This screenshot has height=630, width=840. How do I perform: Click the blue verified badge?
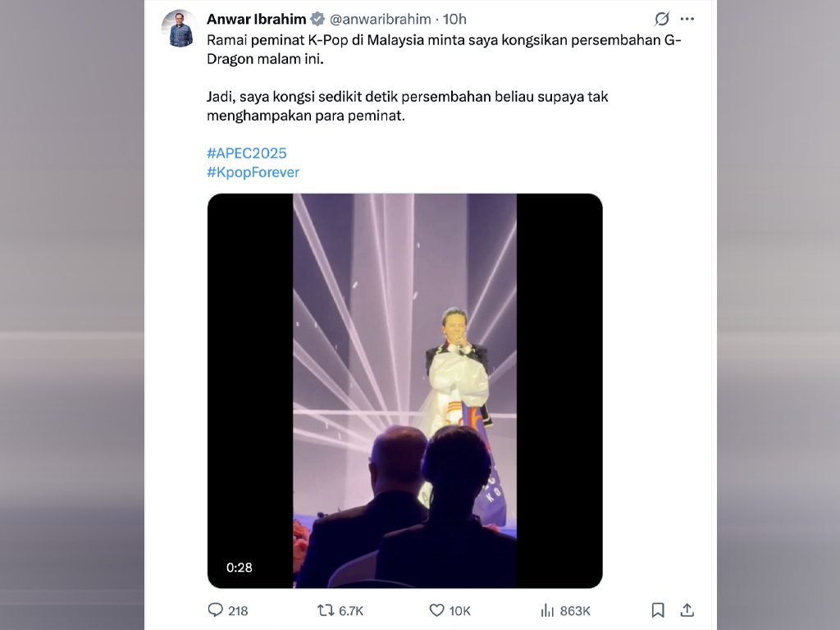click(317, 19)
